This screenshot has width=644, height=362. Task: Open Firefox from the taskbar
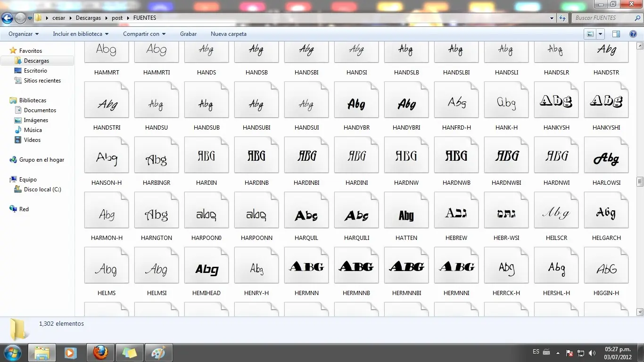pos(100,353)
